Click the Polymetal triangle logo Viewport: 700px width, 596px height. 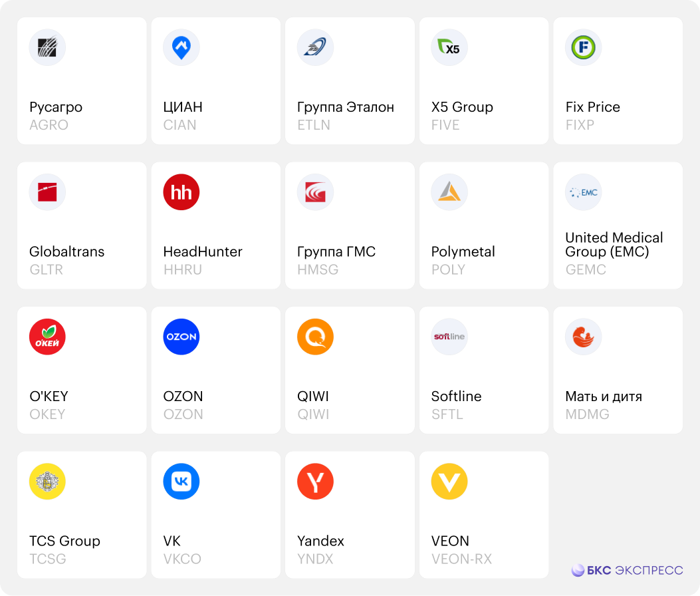(449, 192)
